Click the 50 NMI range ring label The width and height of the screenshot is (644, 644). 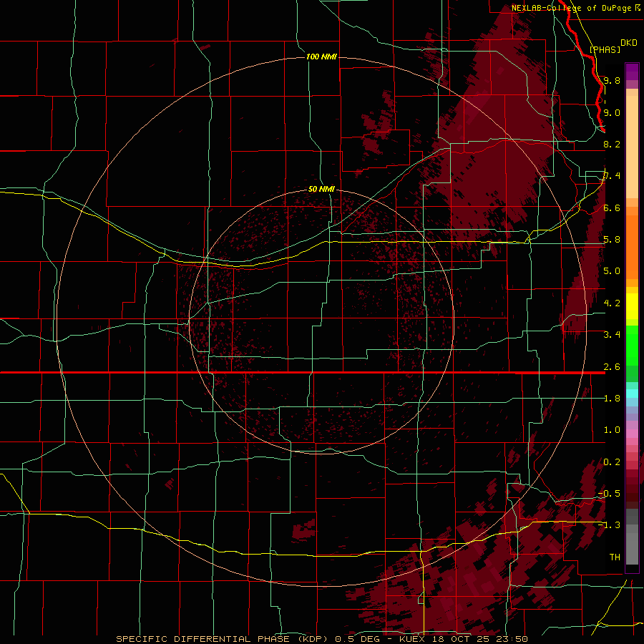(321, 189)
